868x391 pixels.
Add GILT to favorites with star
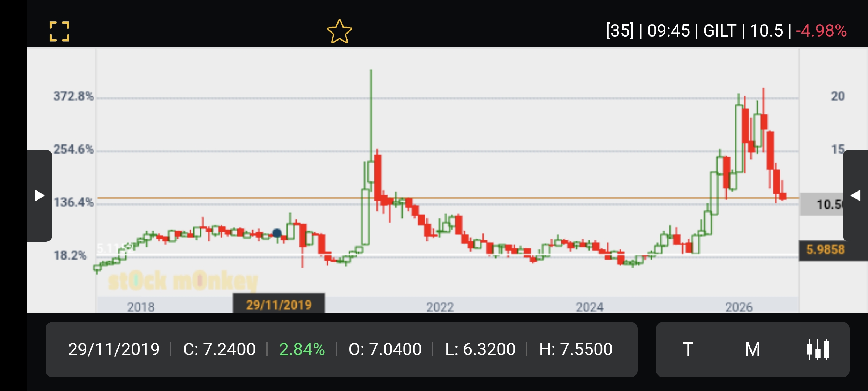tap(339, 31)
